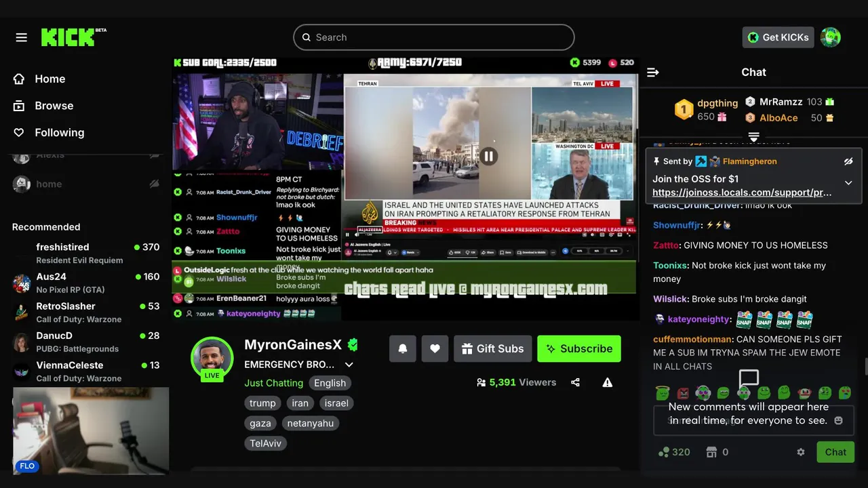Click username Toonixs in chat
868x488 pixels.
pos(671,266)
